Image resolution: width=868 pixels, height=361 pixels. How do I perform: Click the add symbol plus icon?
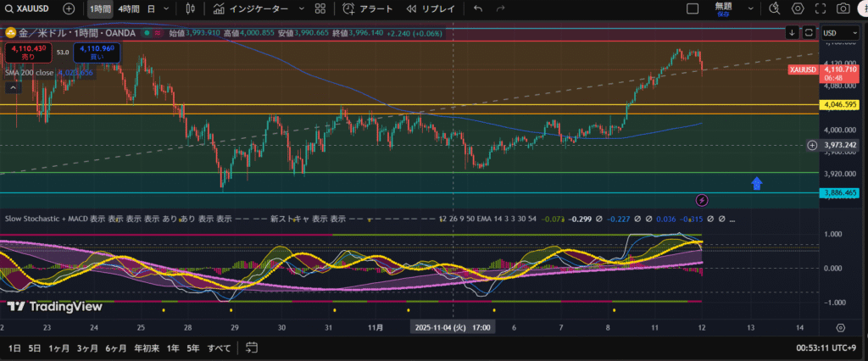click(69, 9)
